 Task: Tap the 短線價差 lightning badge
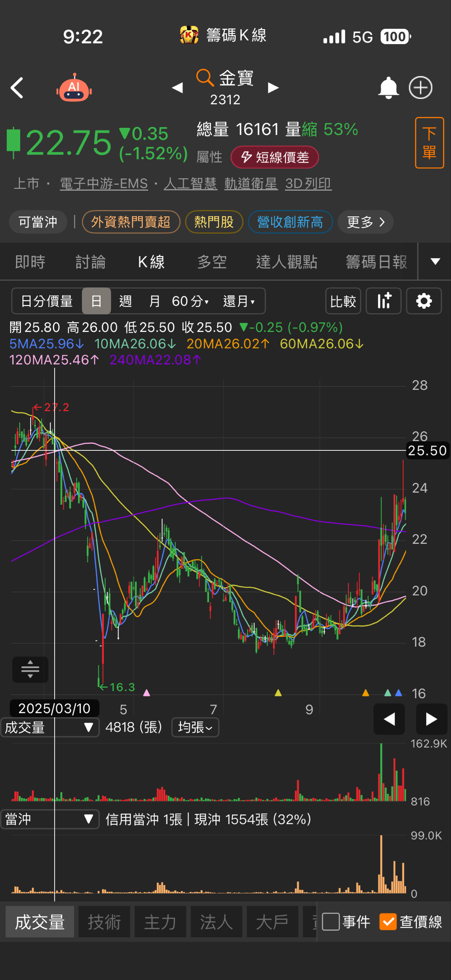(275, 157)
